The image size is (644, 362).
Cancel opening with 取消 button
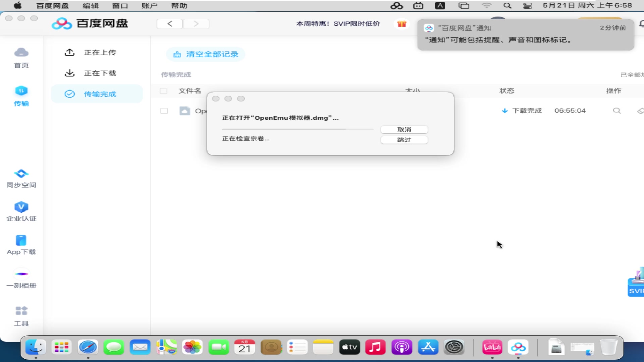point(404,129)
